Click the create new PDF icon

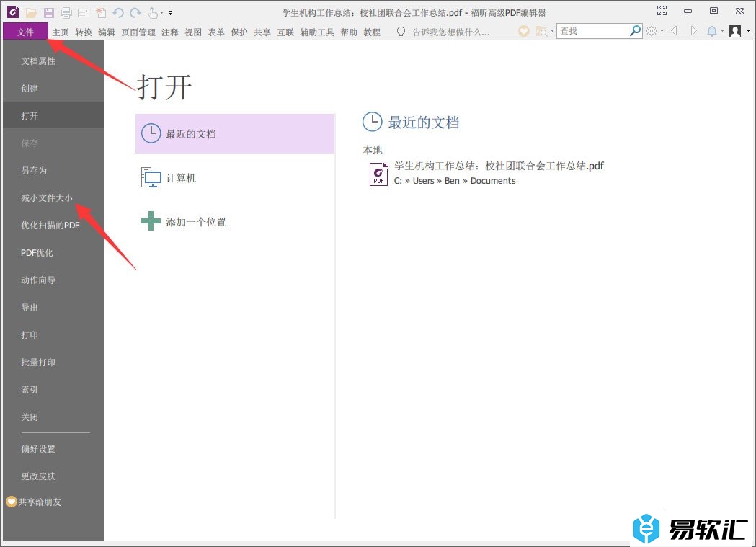coord(101,12)
